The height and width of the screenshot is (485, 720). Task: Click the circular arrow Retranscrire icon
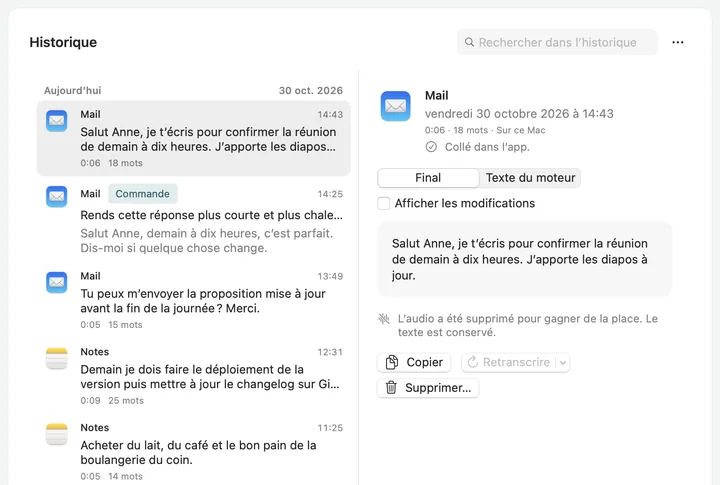click(x=472, y=362)
